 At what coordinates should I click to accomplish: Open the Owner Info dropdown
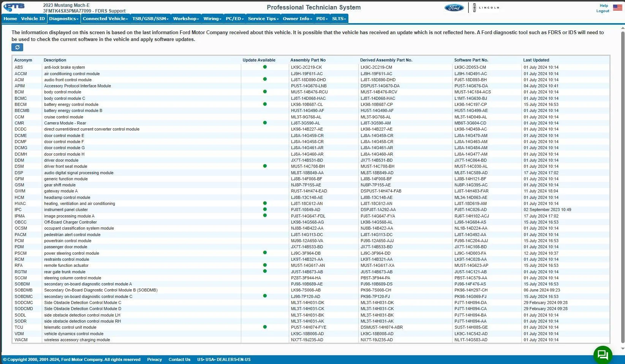click(297, 19)
